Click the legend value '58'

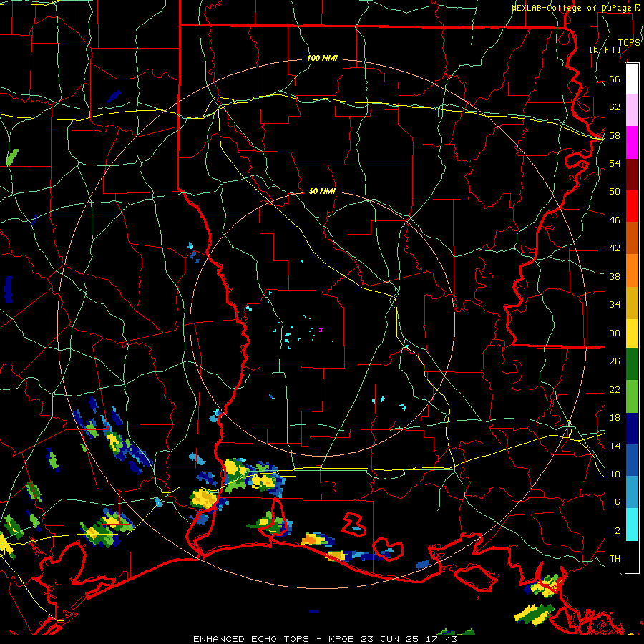coord(615,135)
